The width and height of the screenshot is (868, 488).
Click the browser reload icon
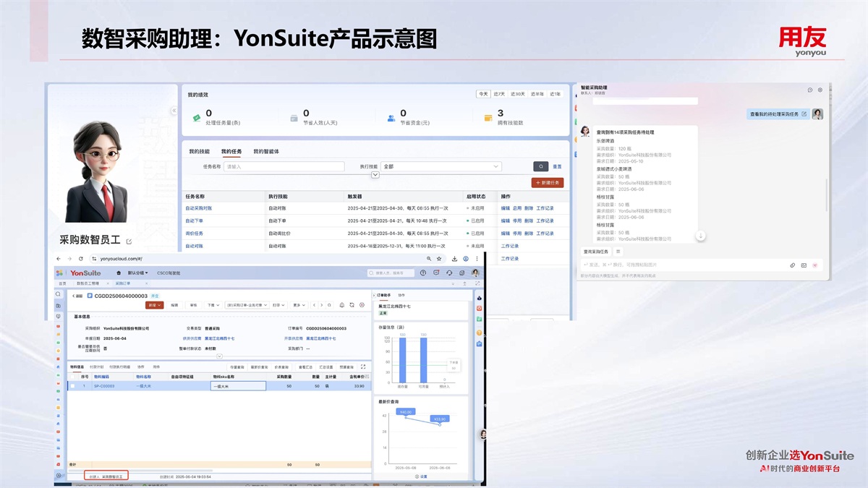click(x=80, y=259)
